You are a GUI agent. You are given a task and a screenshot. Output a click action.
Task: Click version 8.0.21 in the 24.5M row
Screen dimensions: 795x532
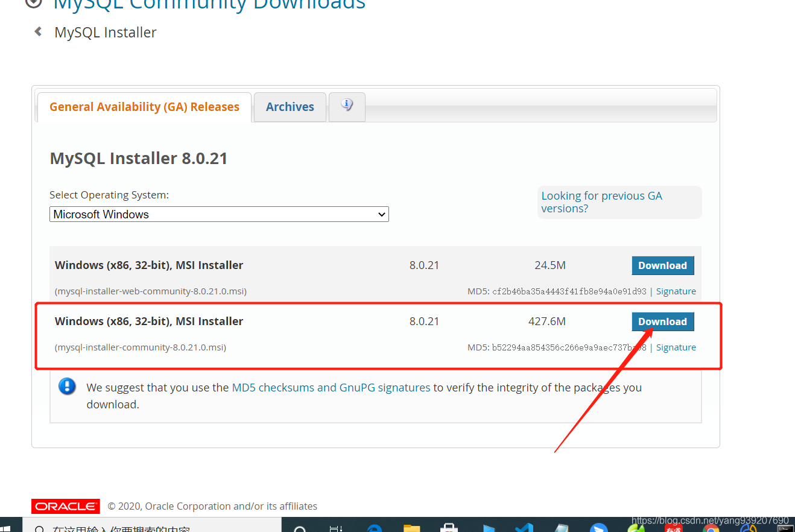[x=424, y=265]
